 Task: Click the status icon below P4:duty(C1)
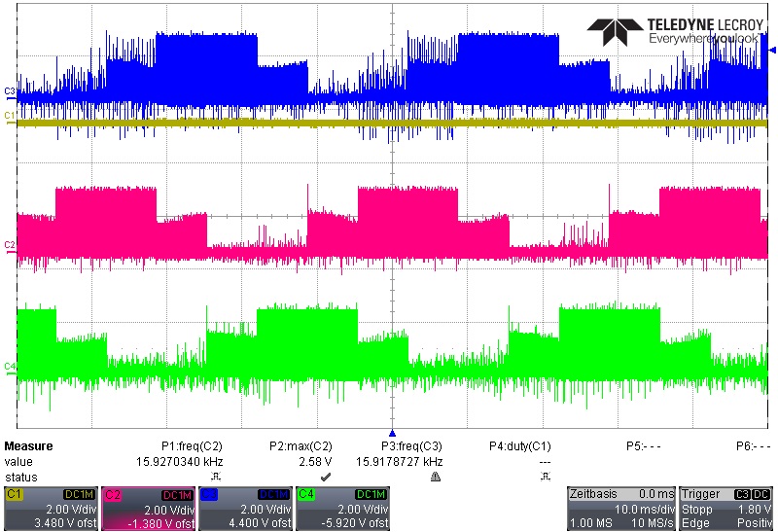click(545, 477)
